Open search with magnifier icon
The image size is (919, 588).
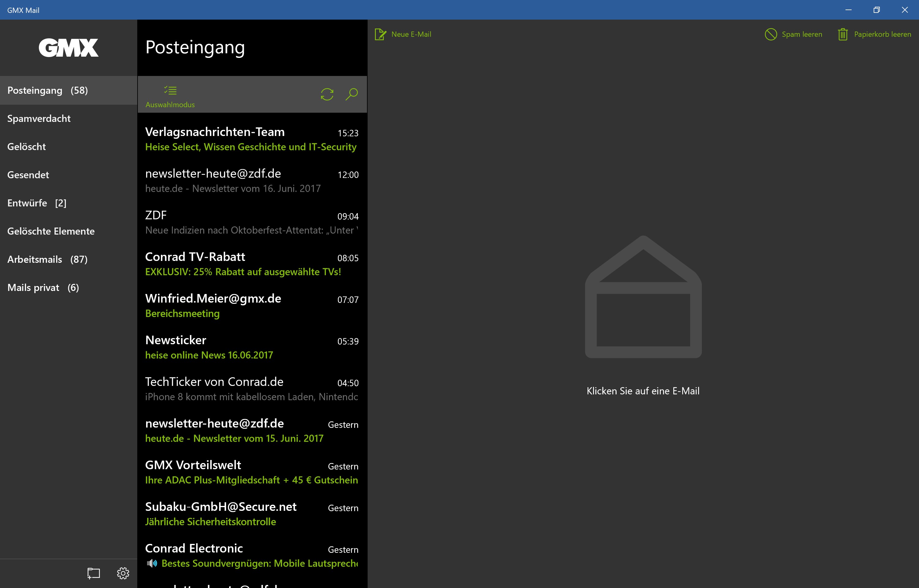tap(351, 94)
